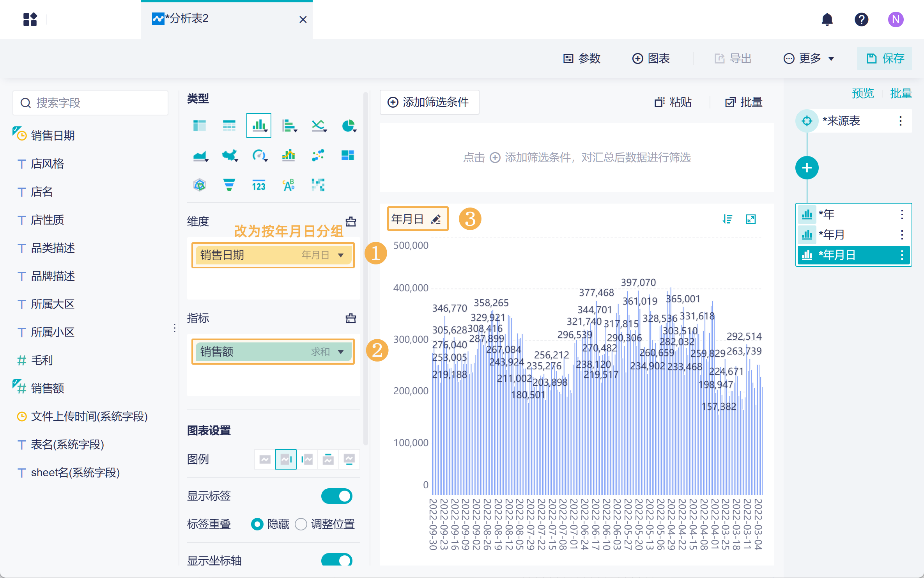This screenshot has height=578, width=924.
Task: Open the notification bell
Action: (x=827, y=20)
